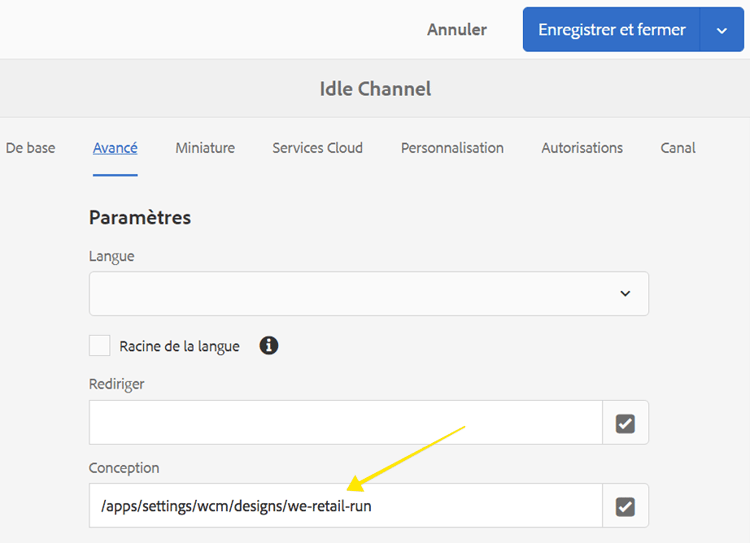750x543 pixels.
Task: Select the Avancé tab
Action: click(115, 148)
